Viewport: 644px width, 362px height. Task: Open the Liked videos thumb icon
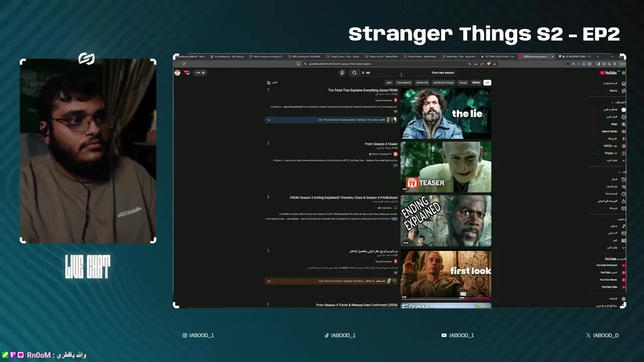[x=623, y=201]
